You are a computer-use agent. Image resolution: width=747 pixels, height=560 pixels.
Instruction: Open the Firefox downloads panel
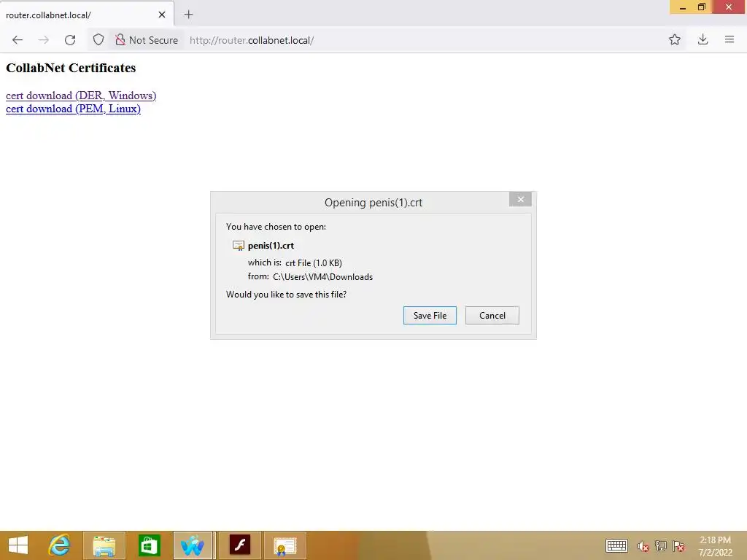pos(703,39)
